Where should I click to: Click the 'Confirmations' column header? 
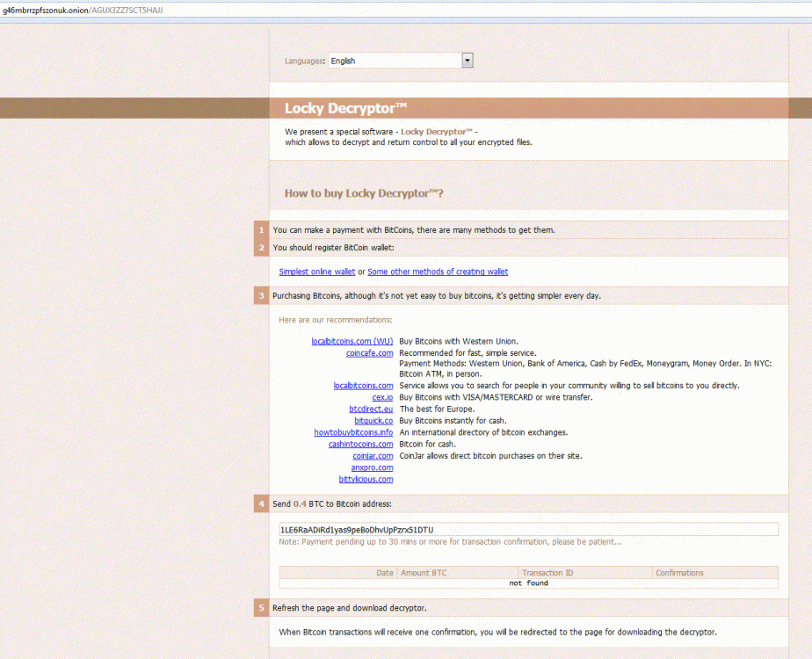(679, 573)
